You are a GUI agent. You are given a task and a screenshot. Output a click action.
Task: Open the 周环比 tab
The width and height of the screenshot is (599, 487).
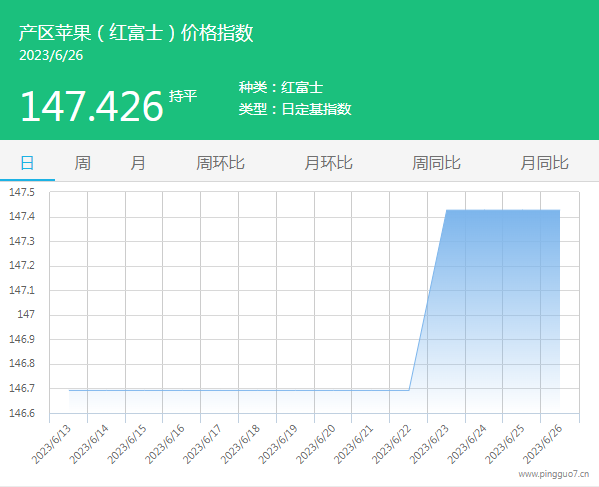pos(220,163)
